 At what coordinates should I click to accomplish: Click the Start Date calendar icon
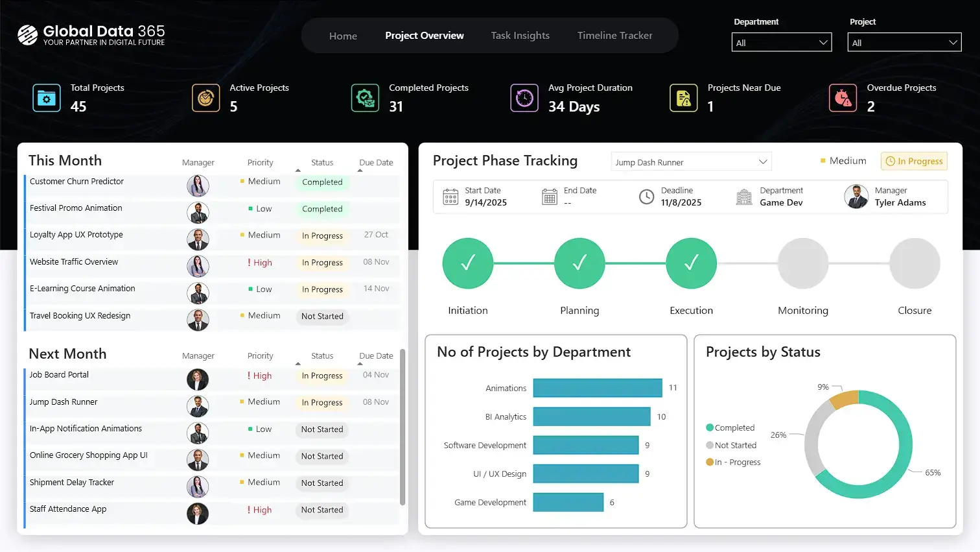(x=450, y=196)
